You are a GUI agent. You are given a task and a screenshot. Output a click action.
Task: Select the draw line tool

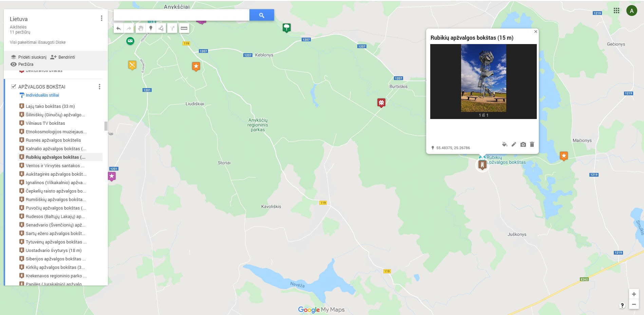click(161, 28)
